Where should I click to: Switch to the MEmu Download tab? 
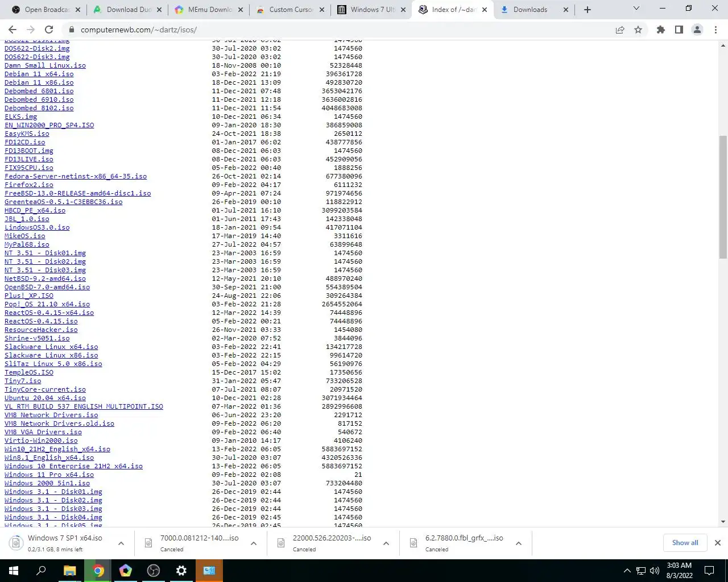tap(209, 10)
